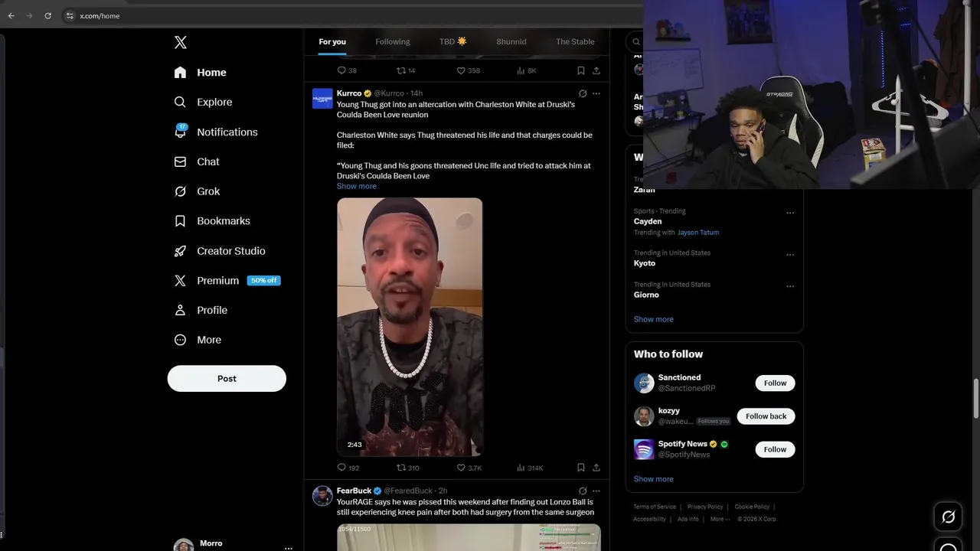Open more options for Kyoto trend
The width and height of the screenshot is (980, 551).
coord(790,255)
